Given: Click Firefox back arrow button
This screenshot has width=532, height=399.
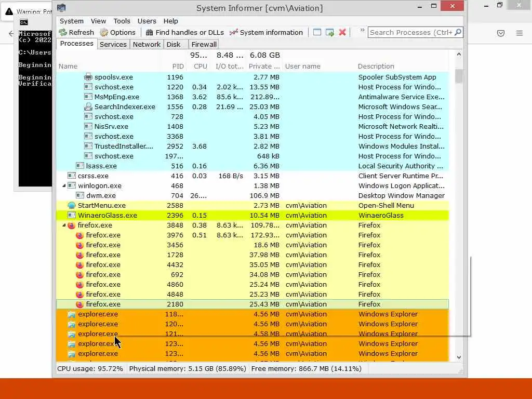Looking at the screenshot, I should 11,33.
